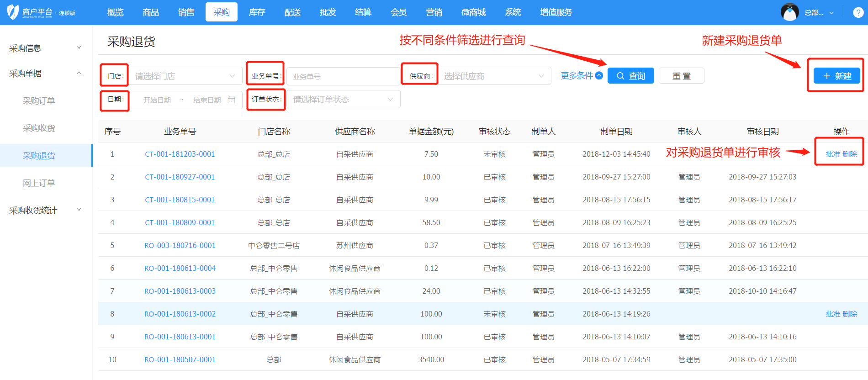Click the 查询 search button

click(630, 76)
